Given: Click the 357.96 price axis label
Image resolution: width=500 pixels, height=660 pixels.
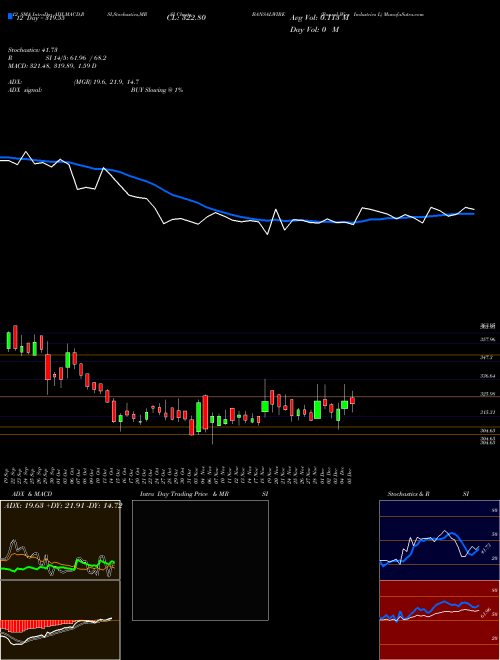Looking at the screenshot, I should [x=487, y=339].
